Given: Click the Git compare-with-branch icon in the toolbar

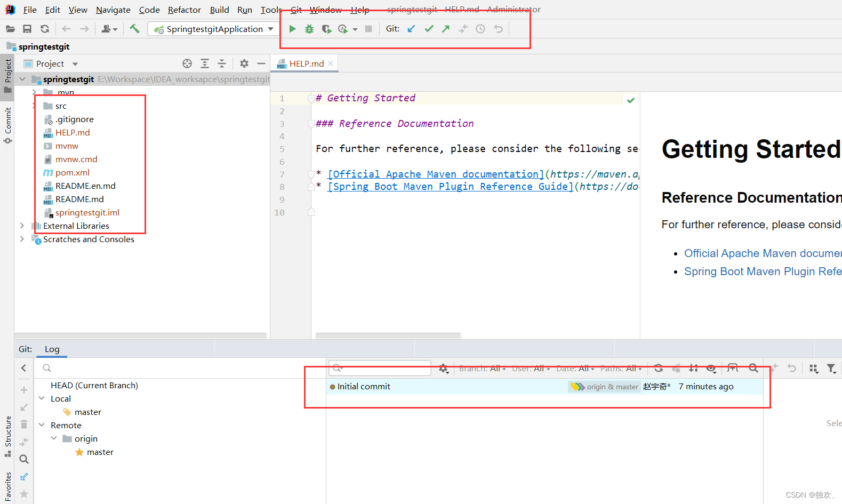Looking at the screenshot, I should [x=463, y=29].
